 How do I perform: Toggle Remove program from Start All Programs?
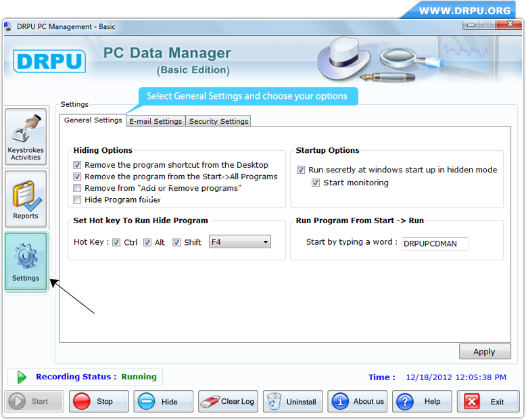coord(77,177)
